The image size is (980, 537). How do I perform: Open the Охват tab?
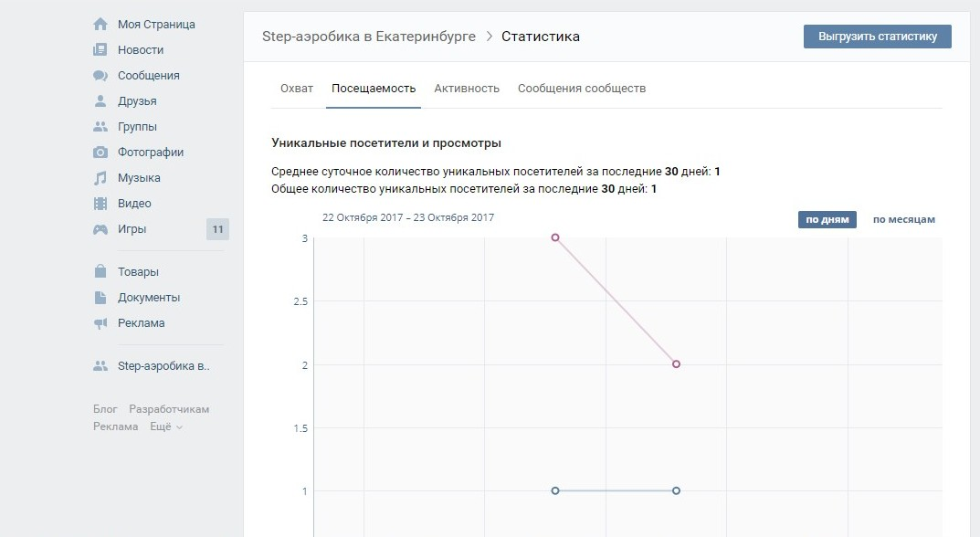point(297,89)
